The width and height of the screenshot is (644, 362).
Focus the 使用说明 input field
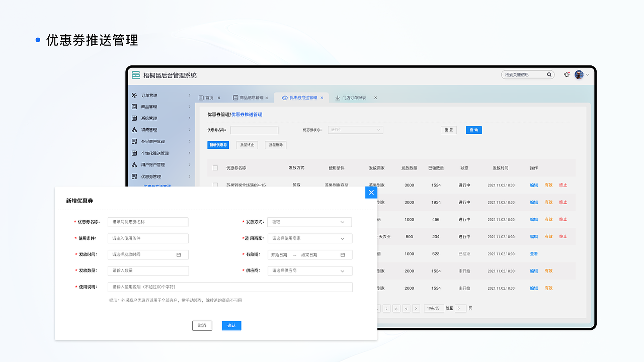click(x=230, y=287)
